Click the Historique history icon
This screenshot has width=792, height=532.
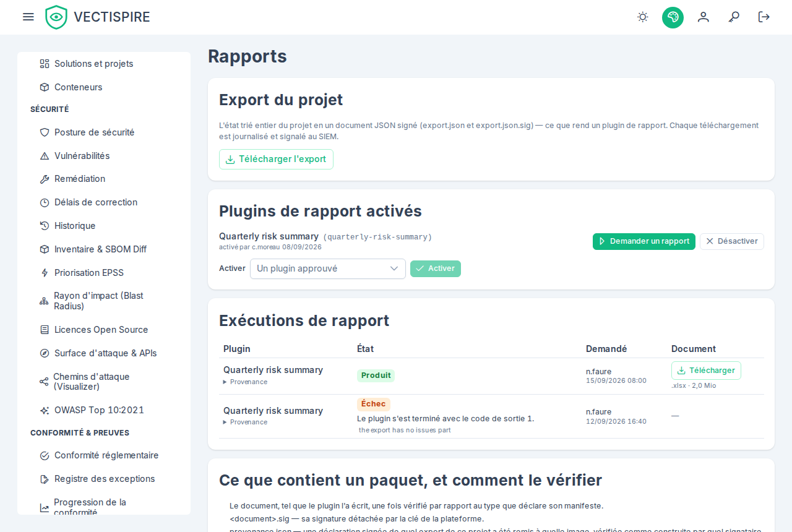(x=45, y=226)
